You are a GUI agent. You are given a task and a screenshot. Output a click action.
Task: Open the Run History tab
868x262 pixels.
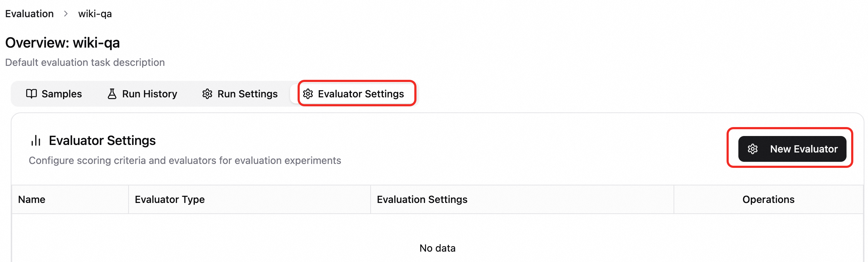point(149,94)
